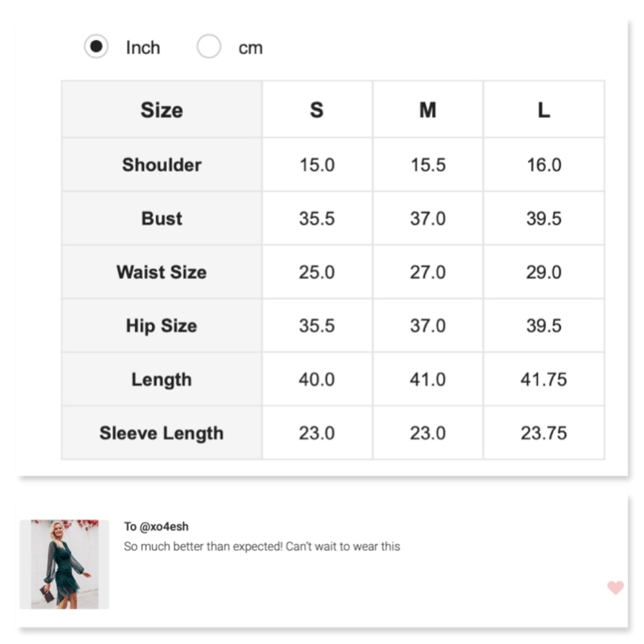The image size is (644, 644).
Task: Click the "So much better than expected" review text
Action: [261, 547]
